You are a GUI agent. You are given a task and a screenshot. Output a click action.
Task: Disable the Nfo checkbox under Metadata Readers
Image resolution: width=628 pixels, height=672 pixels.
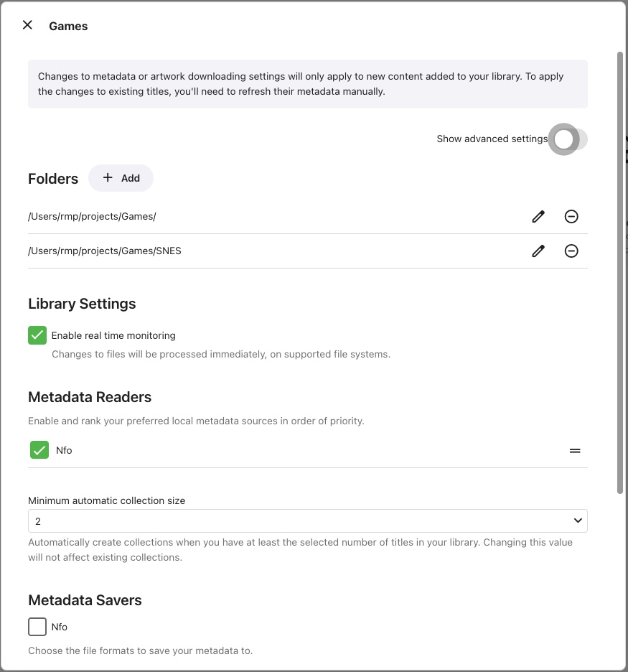click(39, 450)
